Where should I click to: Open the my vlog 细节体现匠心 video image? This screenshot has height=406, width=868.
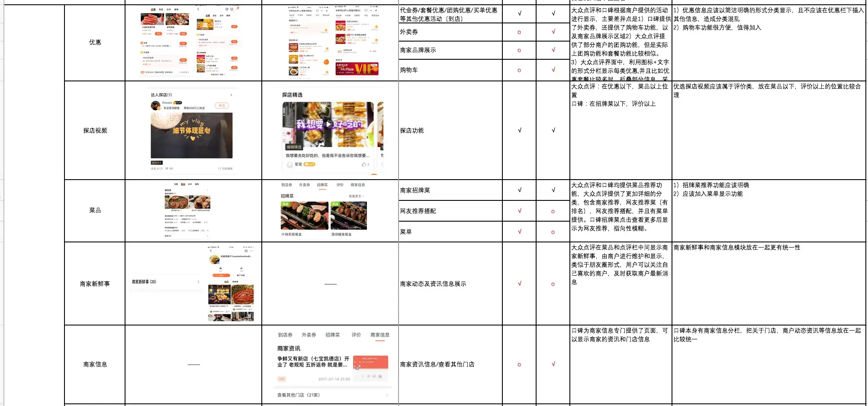pyautogui.click(x=191, y=135)
